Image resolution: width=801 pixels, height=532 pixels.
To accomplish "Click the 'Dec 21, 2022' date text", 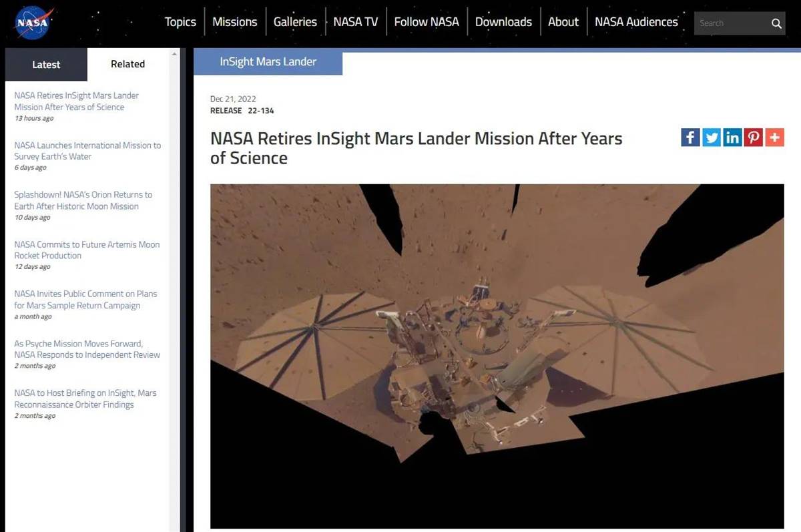I will tap(233, 99).
